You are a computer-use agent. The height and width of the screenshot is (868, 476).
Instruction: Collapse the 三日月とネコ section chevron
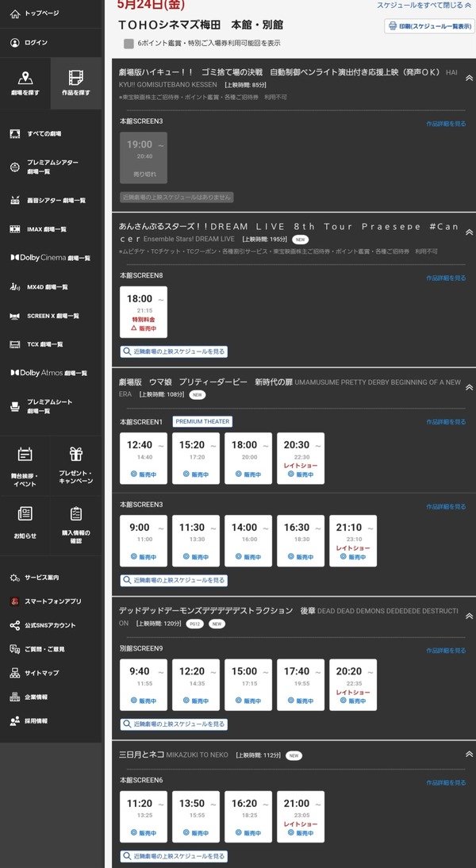(x=469, y=754)
